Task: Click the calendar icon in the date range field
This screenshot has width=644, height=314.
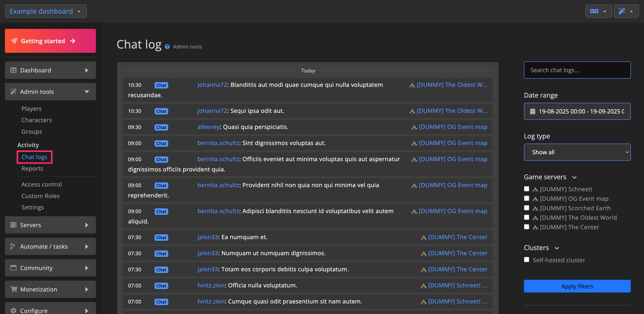Action: pos(533,111)
